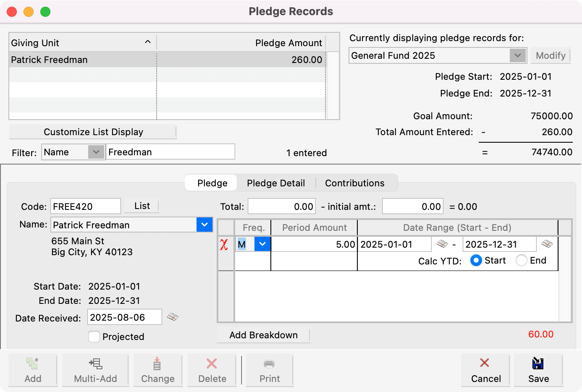Select End for Calc YTD
Viewport: 582px width, 392px height.
(x=521, y=260)
